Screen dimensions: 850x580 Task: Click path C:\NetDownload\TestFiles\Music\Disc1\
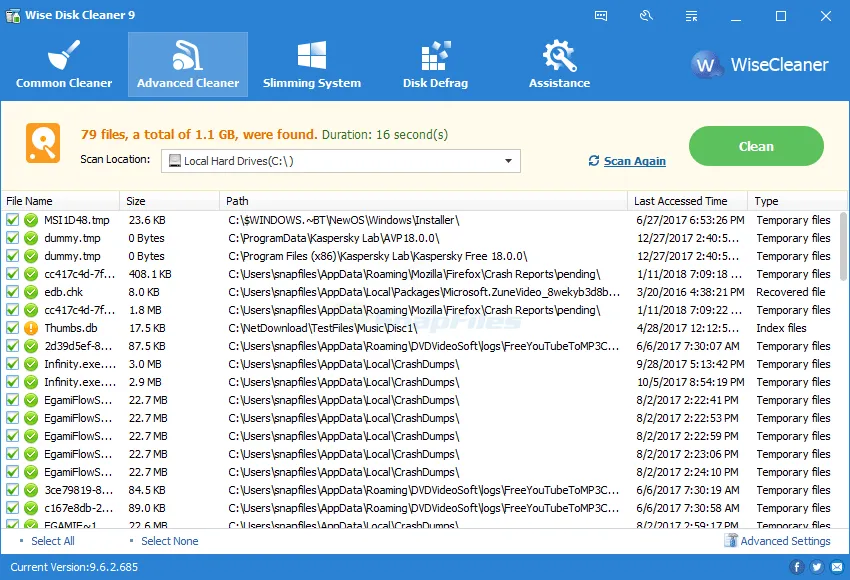(x=323, y=328)
